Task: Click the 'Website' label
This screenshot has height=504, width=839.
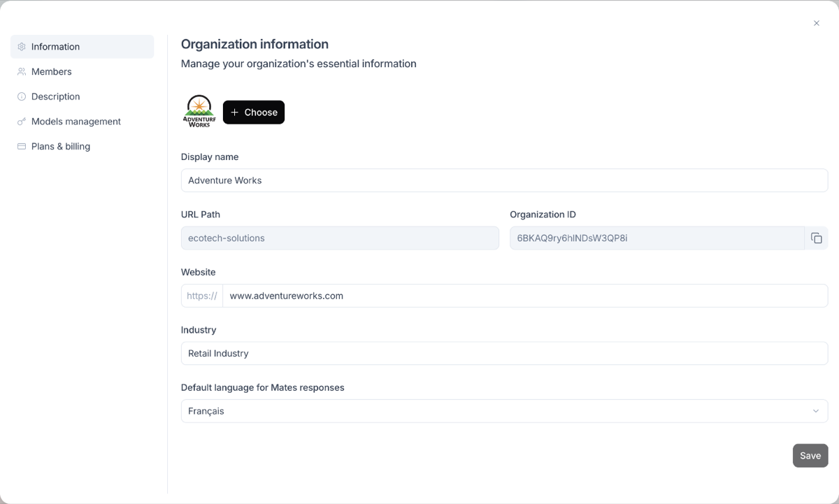Action: (x=199, y=272)
